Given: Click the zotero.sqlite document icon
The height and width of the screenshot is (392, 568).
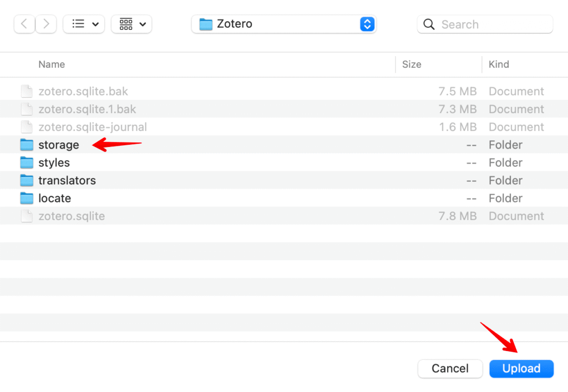Looking at the screenshot, I should [26, 216].
